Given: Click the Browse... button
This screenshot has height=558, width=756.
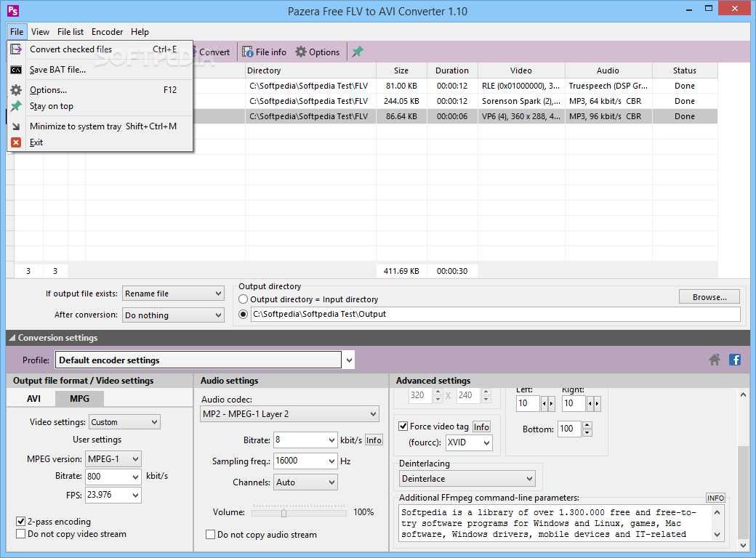Looking at the screenshot, I should tap(709, 297).
